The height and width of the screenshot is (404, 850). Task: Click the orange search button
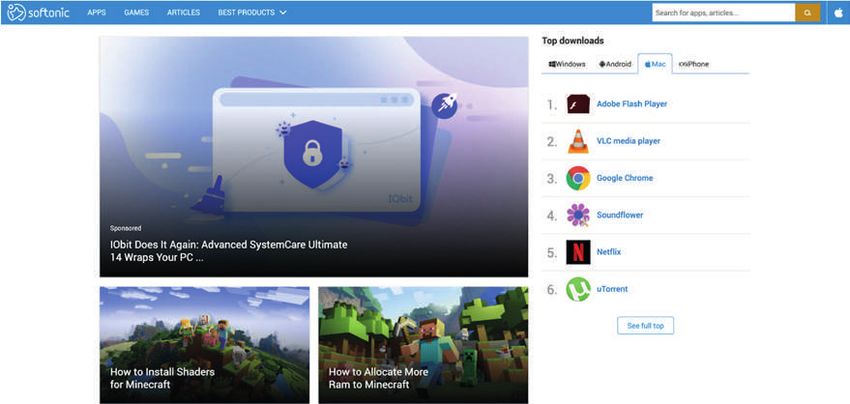pos(808,12)
